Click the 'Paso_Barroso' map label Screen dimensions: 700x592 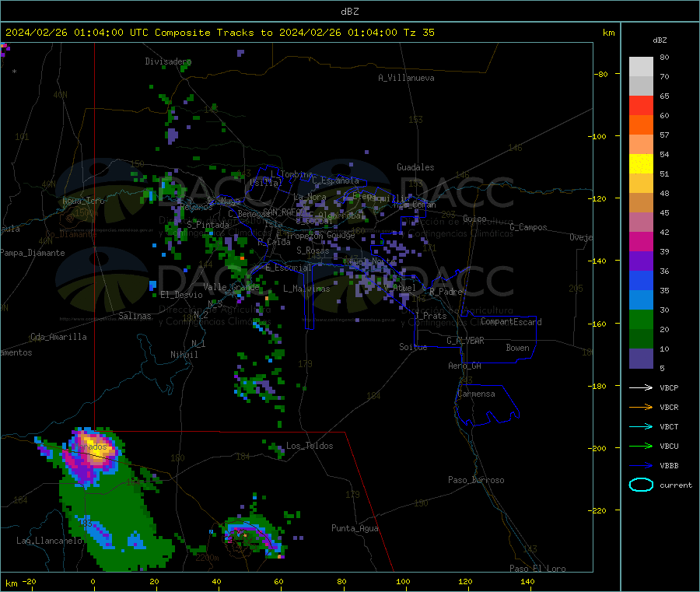(476, 480)
